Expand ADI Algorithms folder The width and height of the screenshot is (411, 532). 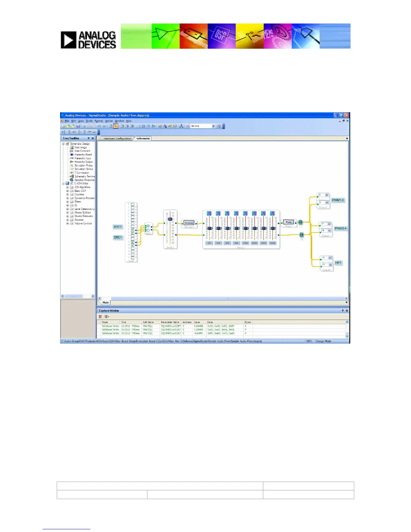[67, 187]
